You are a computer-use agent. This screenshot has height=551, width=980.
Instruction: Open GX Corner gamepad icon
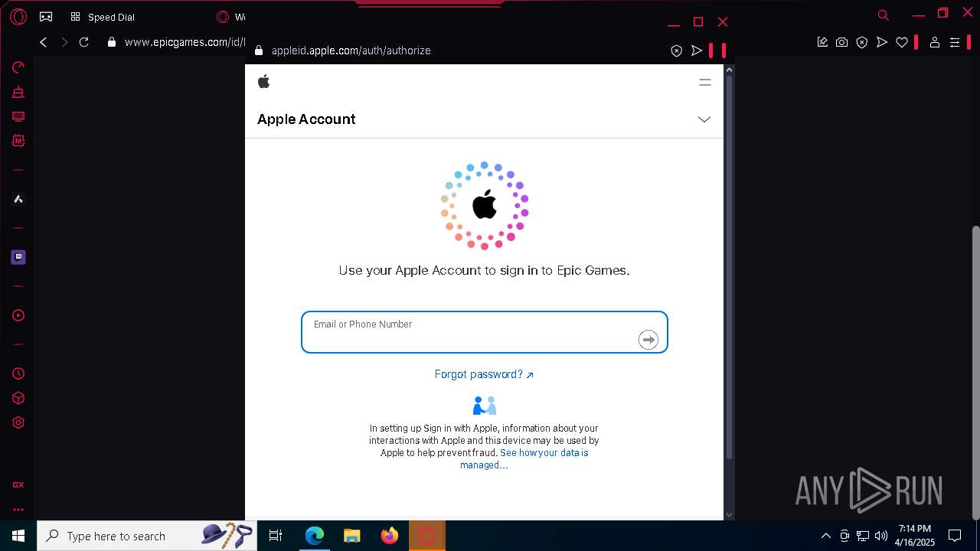click(x=46, y=16)
